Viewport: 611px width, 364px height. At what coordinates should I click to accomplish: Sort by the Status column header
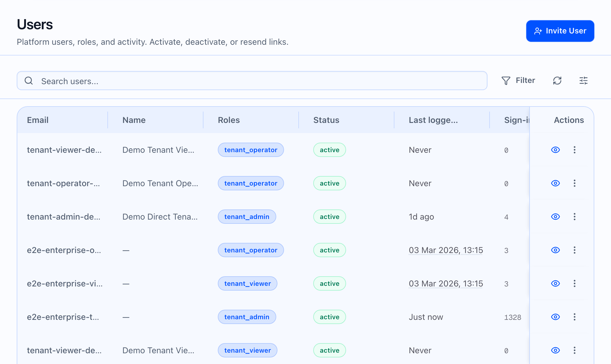(326, 120)
